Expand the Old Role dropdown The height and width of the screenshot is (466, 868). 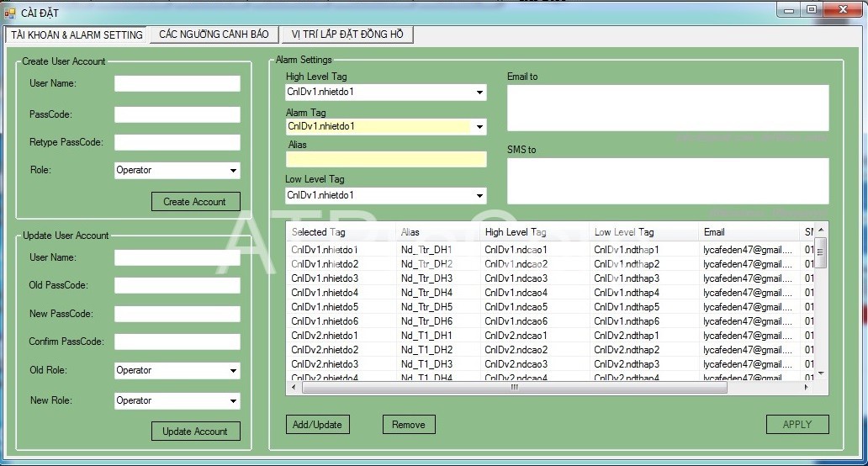tap(233, 371)
